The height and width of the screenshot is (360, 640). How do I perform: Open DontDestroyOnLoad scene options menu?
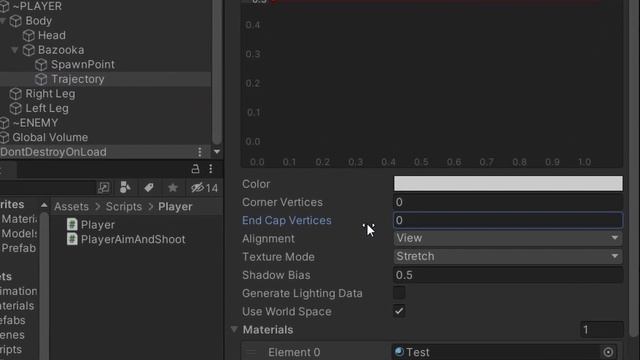click(x=200, y=152)
